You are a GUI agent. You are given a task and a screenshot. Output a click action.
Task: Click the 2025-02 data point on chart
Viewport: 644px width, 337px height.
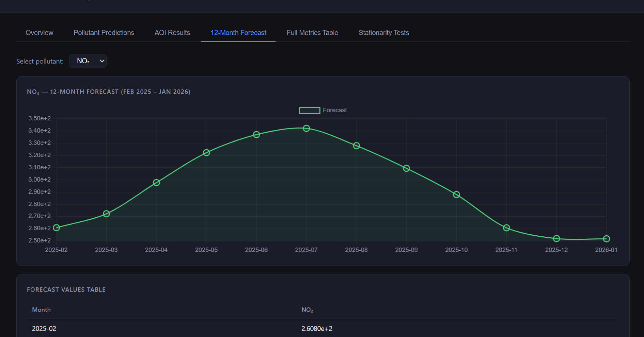[57, 228]
